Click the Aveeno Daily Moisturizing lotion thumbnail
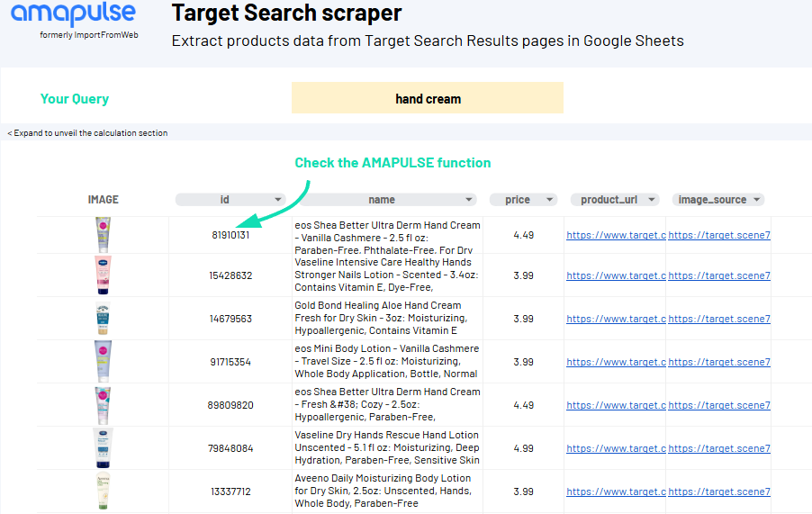Screen dimensions: 812x514 click(x=103, y=491)
